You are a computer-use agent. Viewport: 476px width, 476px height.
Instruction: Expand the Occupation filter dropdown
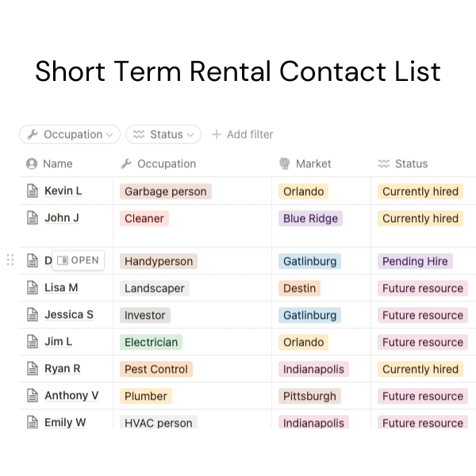point(70,135)
